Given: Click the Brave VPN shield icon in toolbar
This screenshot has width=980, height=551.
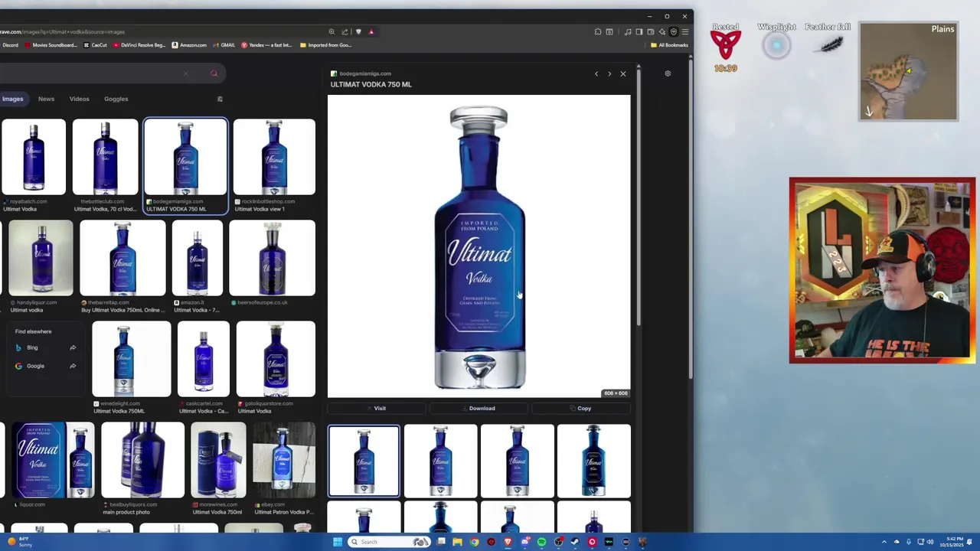Looking at the screenshot, I should click(674, 31).
